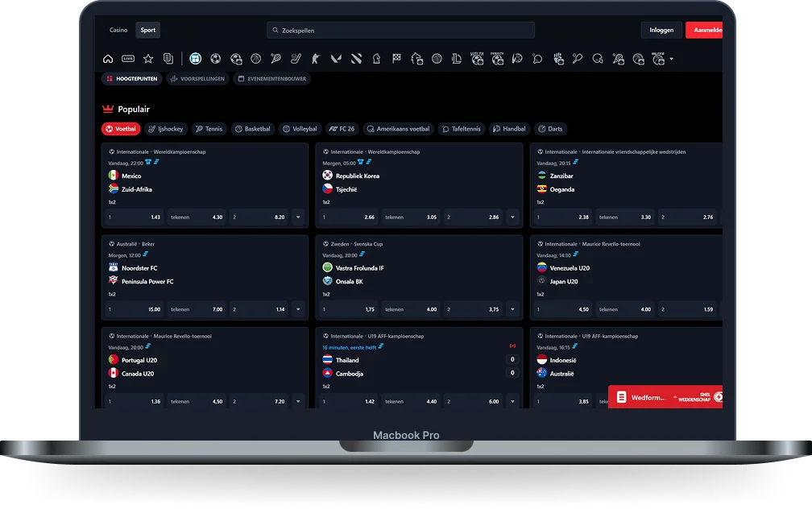The height and width of the screenshot is (509, 812).
Task: Select the Voetbal filter chip
Action: [x=121, y=129]
